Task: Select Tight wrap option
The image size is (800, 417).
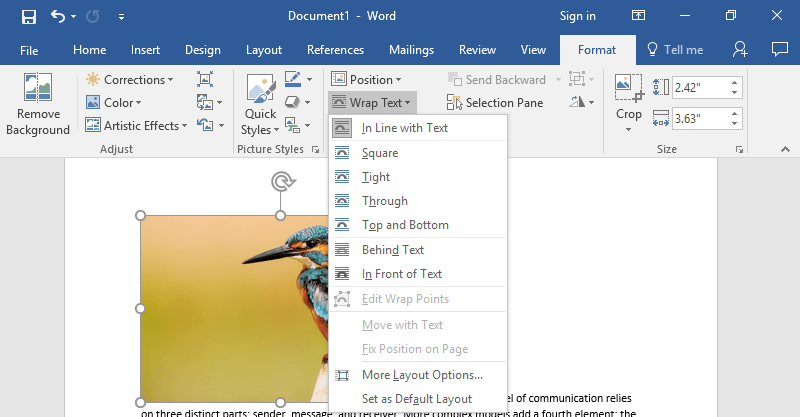Action: pyautogui.click(x=376, y=177)
